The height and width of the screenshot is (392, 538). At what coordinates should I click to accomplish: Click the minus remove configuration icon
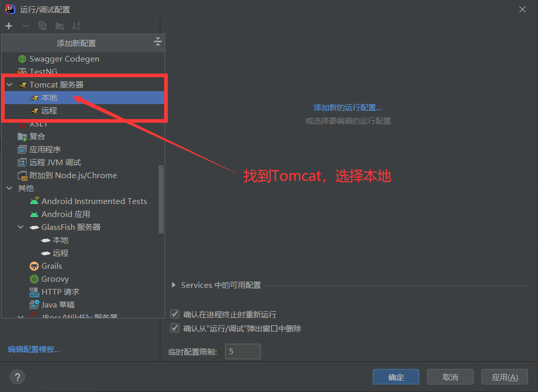click(x=26, y=26)
